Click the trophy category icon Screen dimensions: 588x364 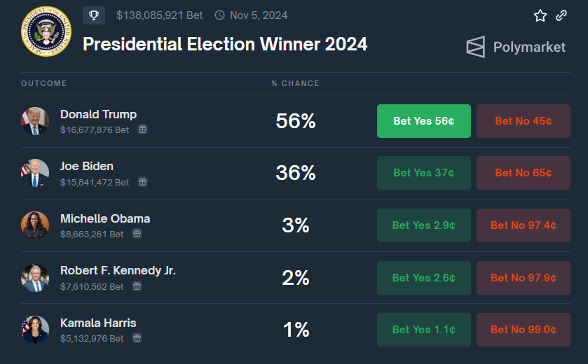[94, 15]
